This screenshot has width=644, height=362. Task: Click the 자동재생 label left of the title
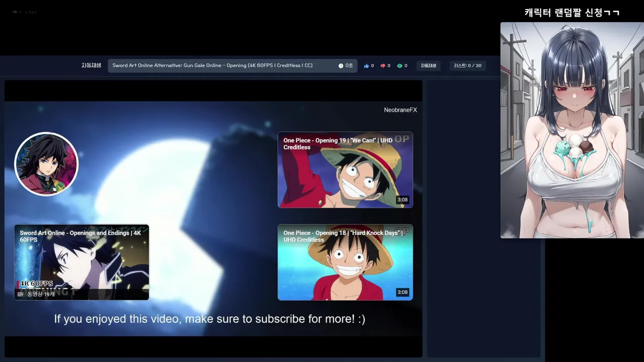pyautogui.click(x=91, y=65)
